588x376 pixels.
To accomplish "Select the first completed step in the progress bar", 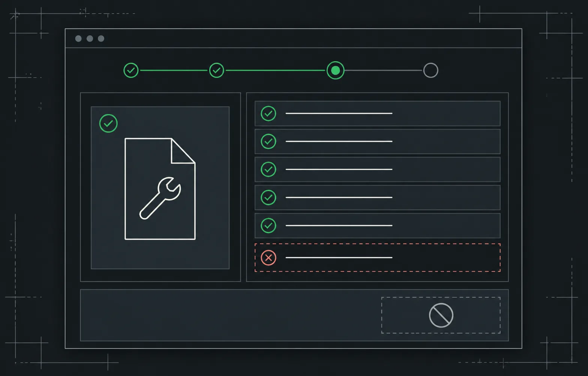I will tap(131, 70).
